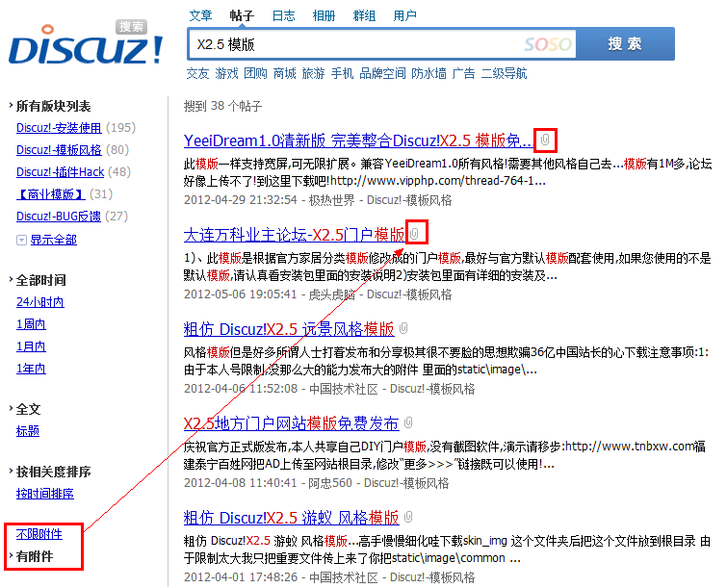
Task: Click arrow beside 按相关度排序 heading
Action: point(11,471)
